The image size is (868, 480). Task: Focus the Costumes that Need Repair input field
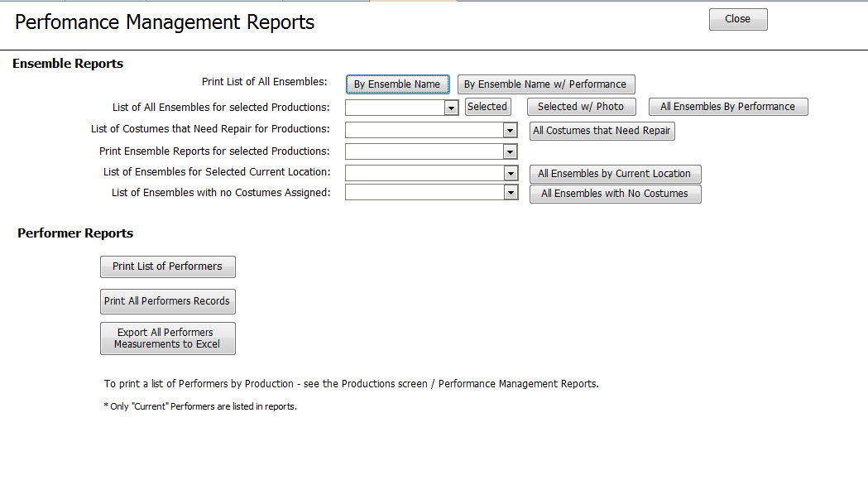click(424, 130)
